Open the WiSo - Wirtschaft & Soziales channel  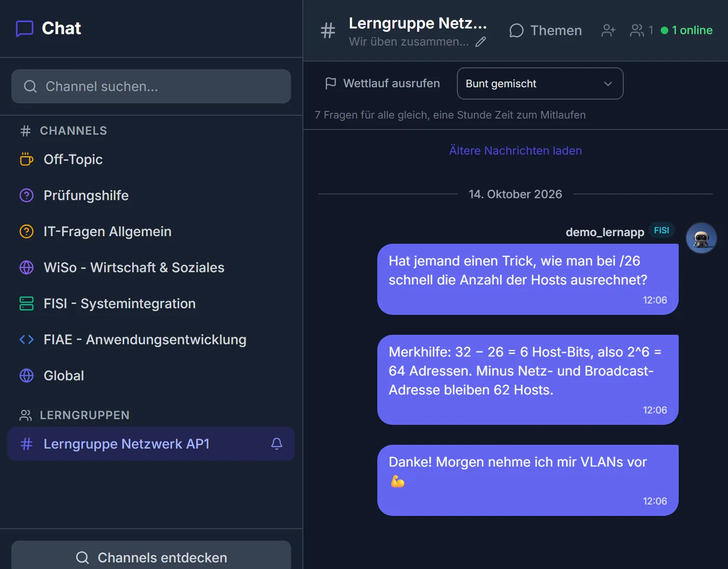coord(151,267)
